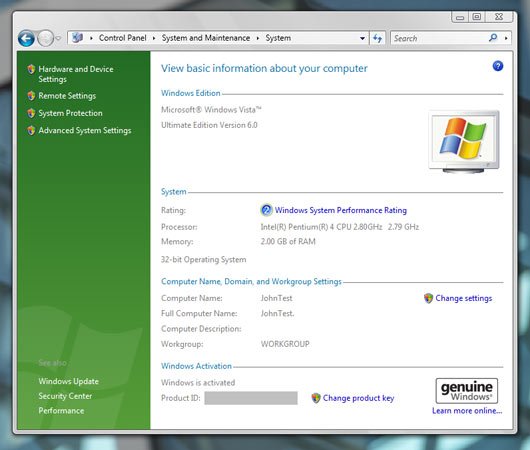This screenshot has height=450, width=530.
Task: Open Security Center under See also
Action: (x=65, y=396)
